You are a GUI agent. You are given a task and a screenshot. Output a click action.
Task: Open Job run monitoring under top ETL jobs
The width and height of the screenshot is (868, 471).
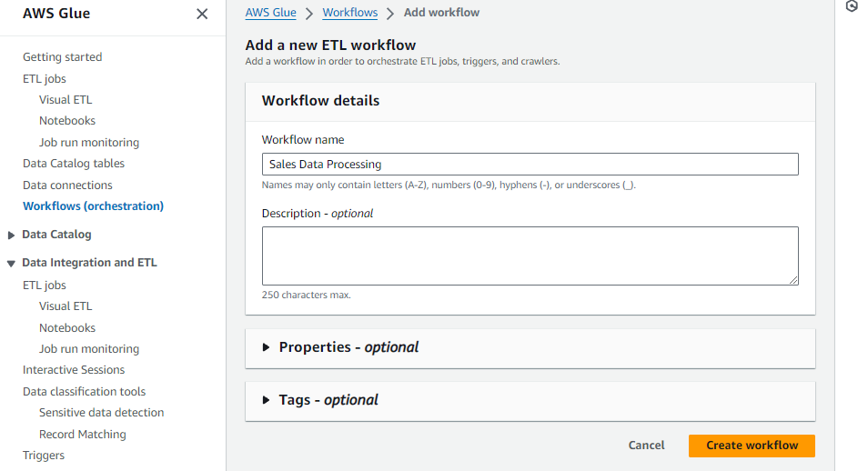click(89, 142)
